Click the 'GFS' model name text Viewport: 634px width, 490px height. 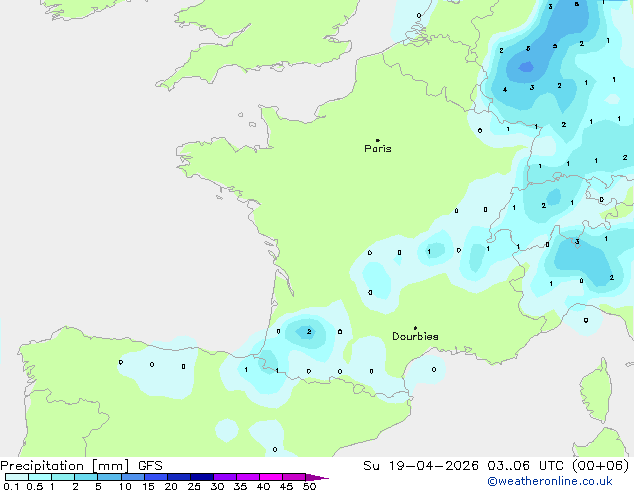[x=150, y=465]
